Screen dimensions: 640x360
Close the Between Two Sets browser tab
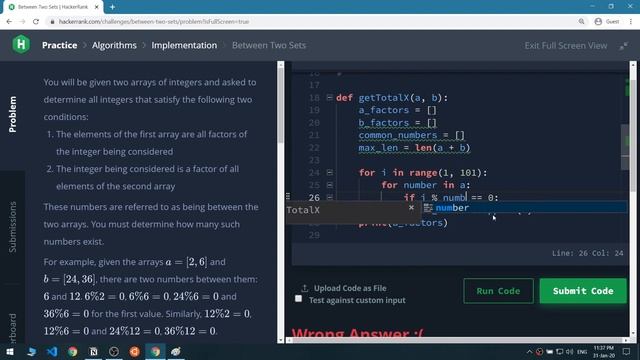pos(97,7)
